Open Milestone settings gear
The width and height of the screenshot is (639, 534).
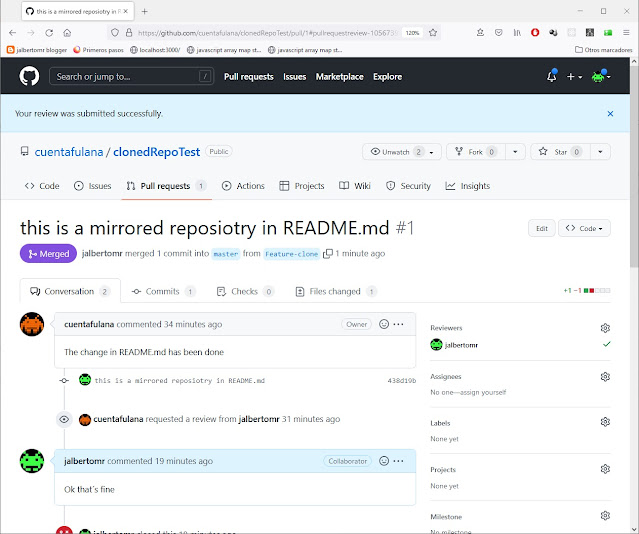pyautogui.click(x=605, y=516)
